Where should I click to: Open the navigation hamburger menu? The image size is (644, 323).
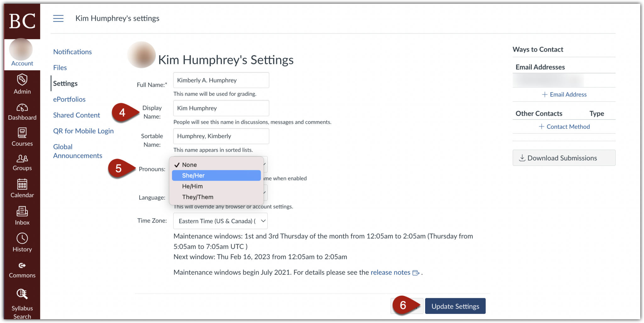coord(58,18)
